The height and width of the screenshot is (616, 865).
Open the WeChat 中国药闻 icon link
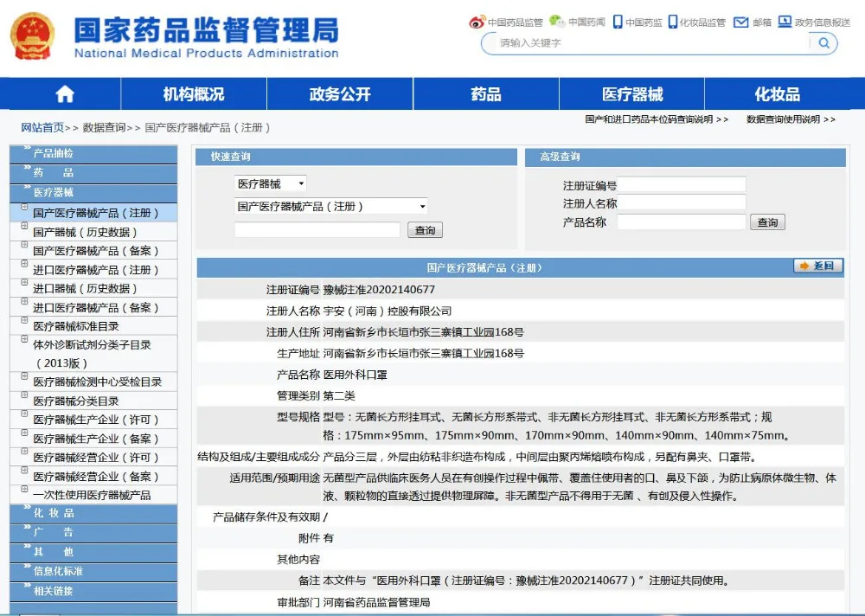pos(557,22)
